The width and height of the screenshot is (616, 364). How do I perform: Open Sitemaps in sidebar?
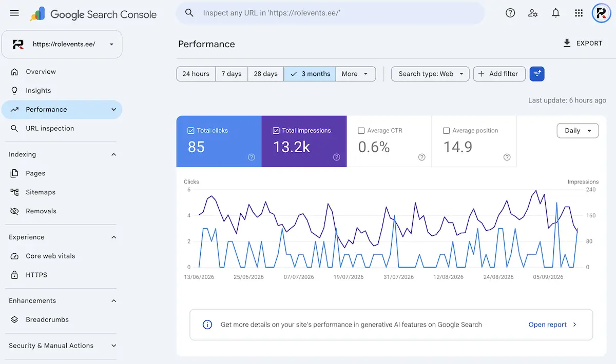coord(62,192)
